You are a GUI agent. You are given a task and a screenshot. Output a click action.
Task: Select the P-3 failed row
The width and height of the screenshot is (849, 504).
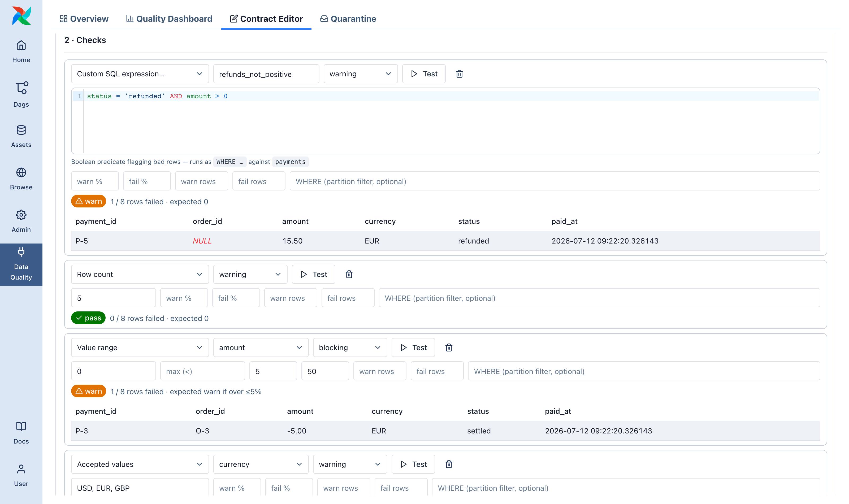(445, 431)
